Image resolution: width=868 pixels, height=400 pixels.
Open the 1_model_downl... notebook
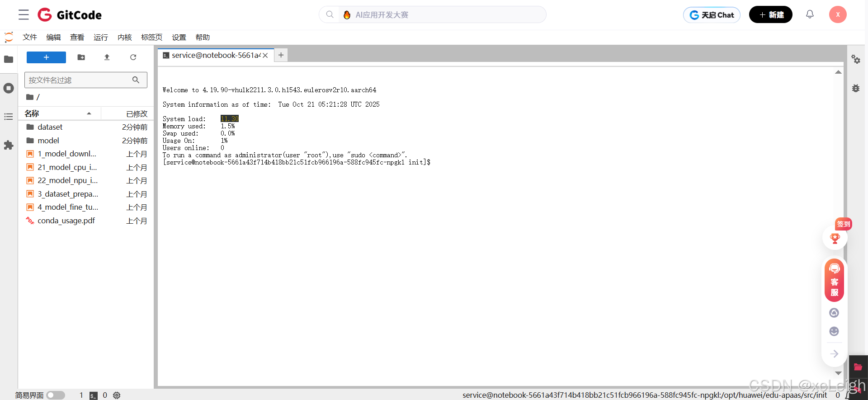click(x=87, y=154)
